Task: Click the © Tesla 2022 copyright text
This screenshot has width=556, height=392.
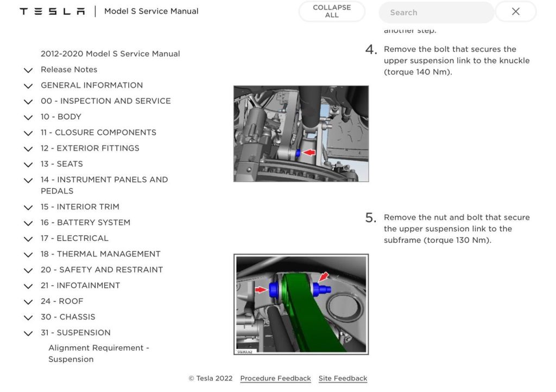Action: pyautogui.click(x=211, y=378)
